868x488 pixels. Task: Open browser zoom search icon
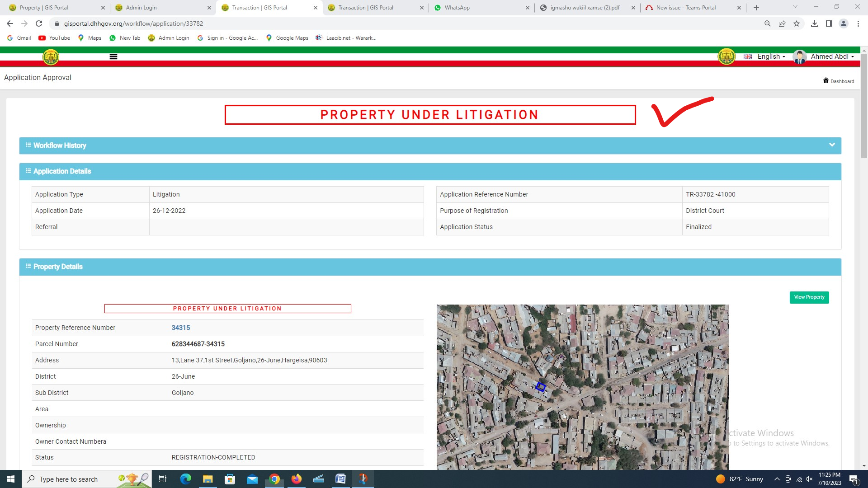[x=768, y=23]
